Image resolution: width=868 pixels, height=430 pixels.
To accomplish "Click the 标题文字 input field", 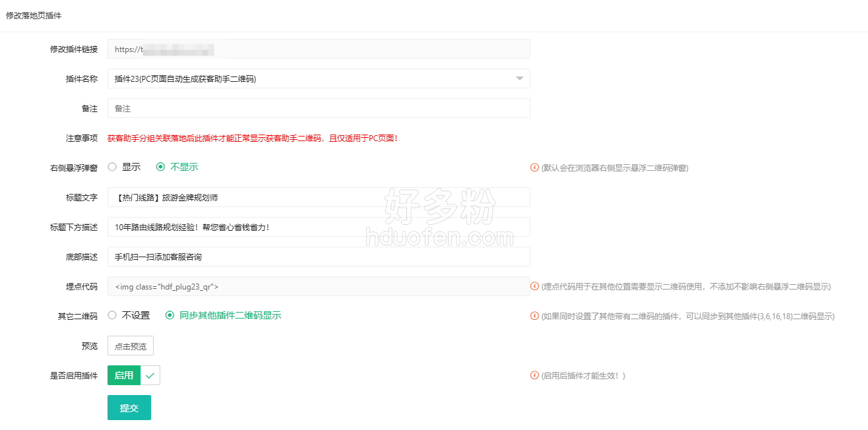I will (x=319, y=197).
